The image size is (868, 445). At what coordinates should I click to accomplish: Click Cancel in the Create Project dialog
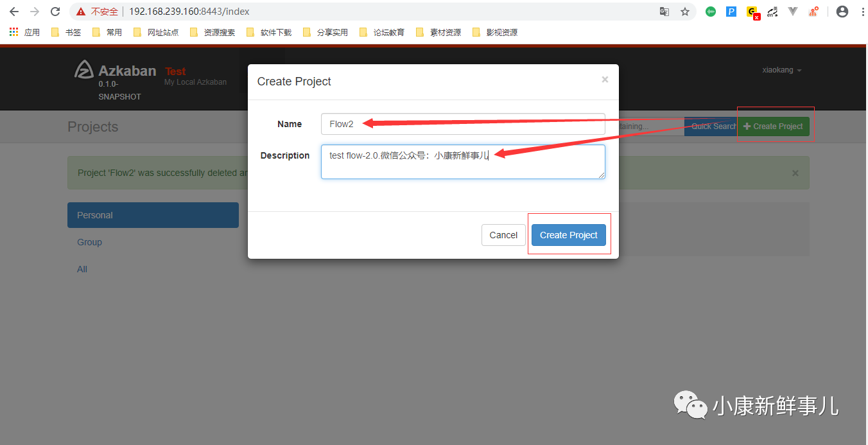503,235
